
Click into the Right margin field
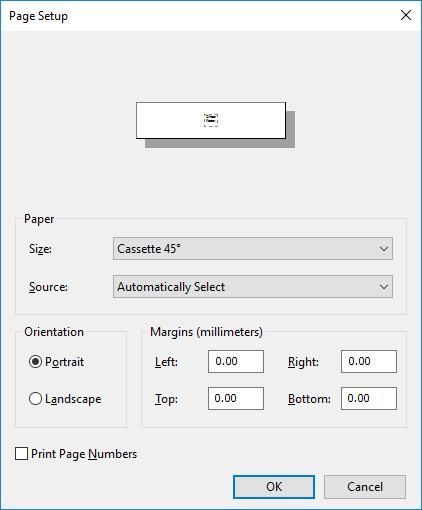coord(369,361)
